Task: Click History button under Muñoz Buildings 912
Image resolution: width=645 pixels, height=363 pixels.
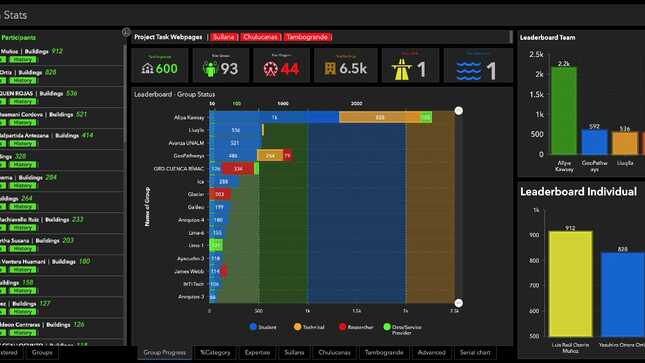Action: click(22, 60)
